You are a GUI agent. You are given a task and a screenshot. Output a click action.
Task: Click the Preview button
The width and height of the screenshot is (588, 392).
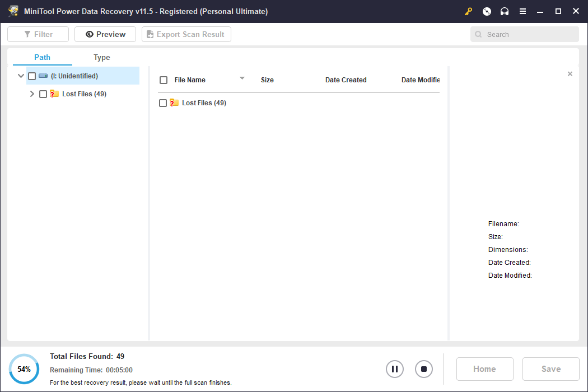[x=105, y=34]
